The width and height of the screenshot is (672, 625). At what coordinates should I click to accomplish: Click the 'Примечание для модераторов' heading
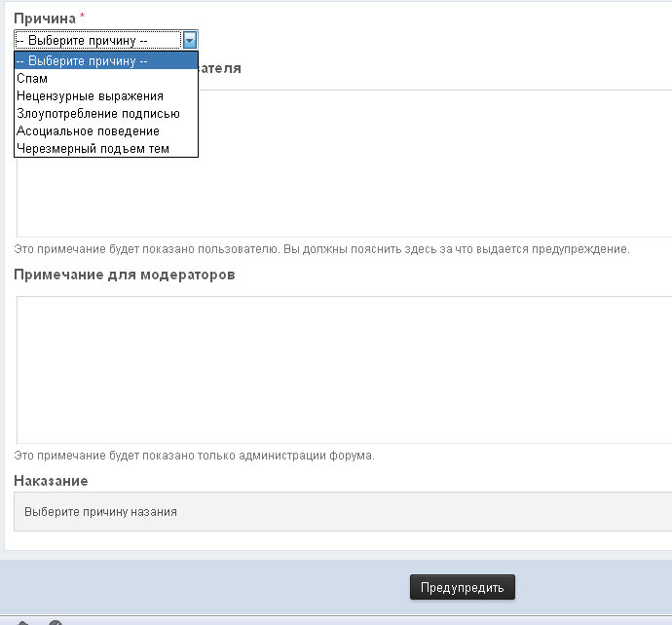click(125, 275)
